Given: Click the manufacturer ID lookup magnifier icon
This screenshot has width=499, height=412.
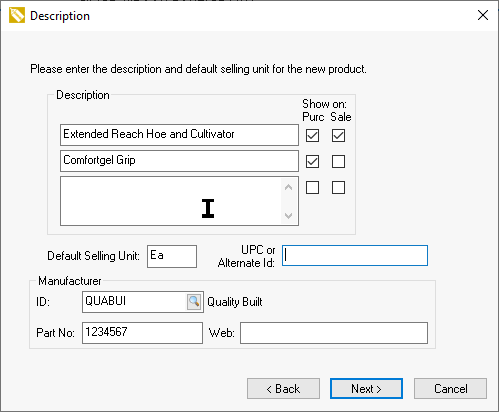Looking at the screenshot, I should 194,302.
